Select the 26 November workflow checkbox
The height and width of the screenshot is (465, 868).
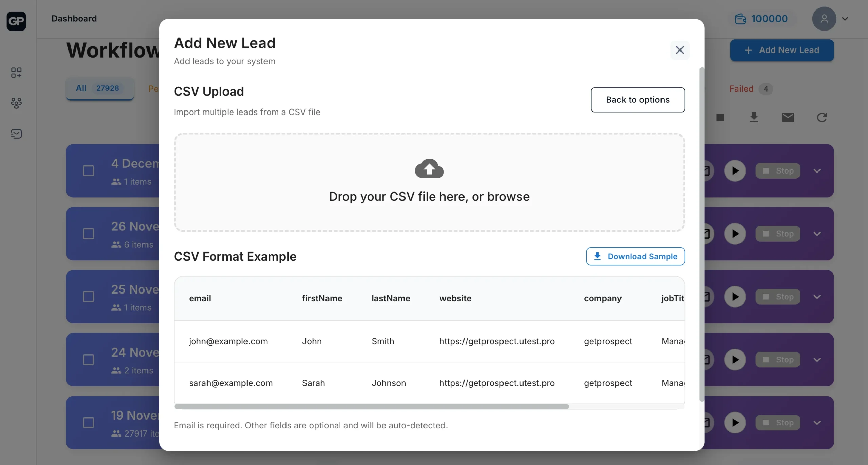[88, 234]
